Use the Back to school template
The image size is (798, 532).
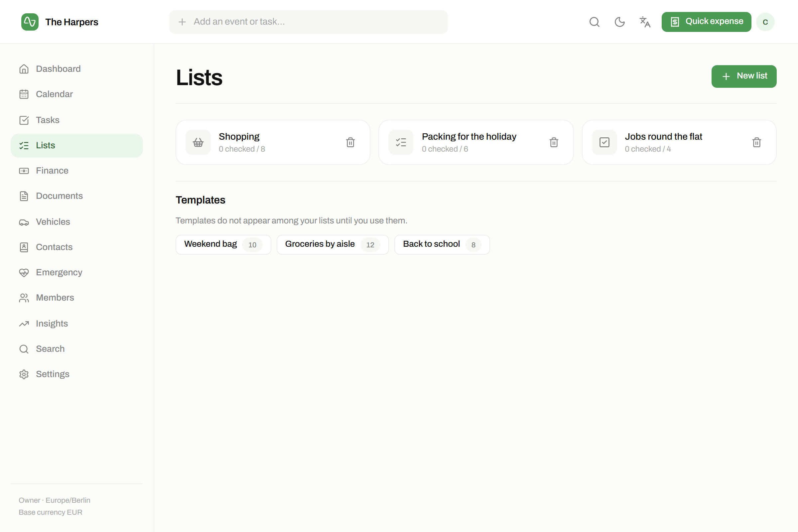(x=442, y=245)
